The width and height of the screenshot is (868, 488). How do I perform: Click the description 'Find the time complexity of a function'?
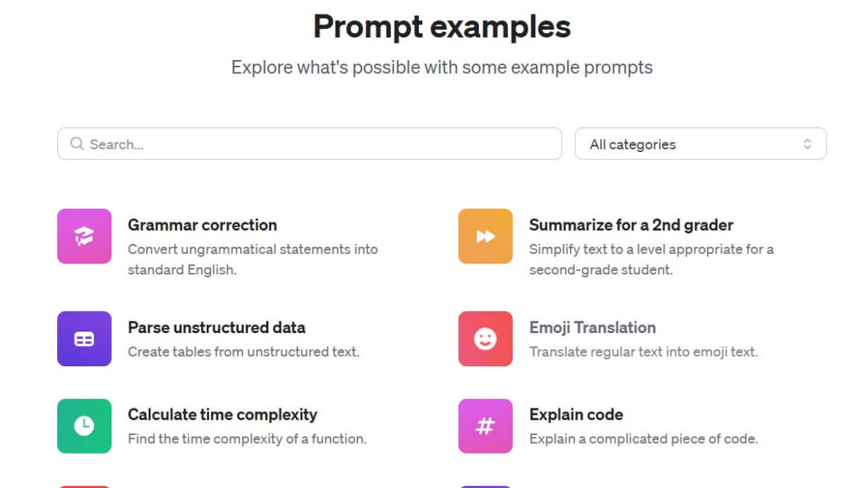(x=247, y=439)
